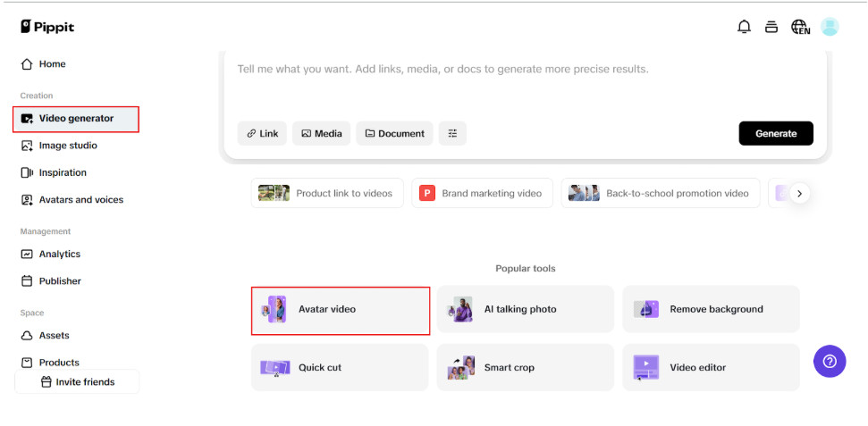This screenshot has height=426, width=868.
Task: Click the Space section label
Action: 32,313
